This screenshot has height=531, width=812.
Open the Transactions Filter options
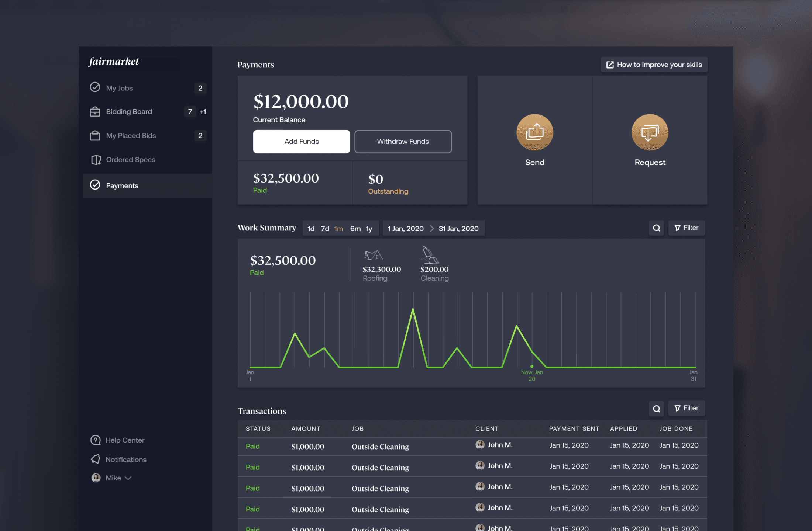[687, 408]
